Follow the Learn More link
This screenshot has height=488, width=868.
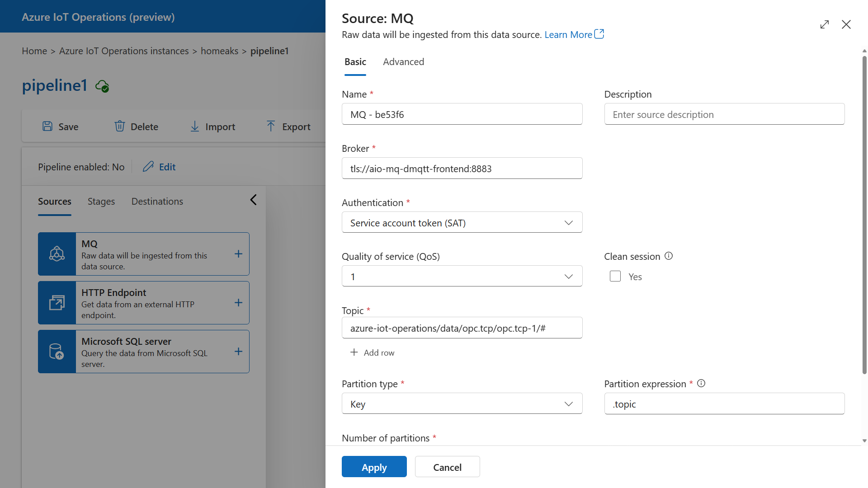click(568, 35)
